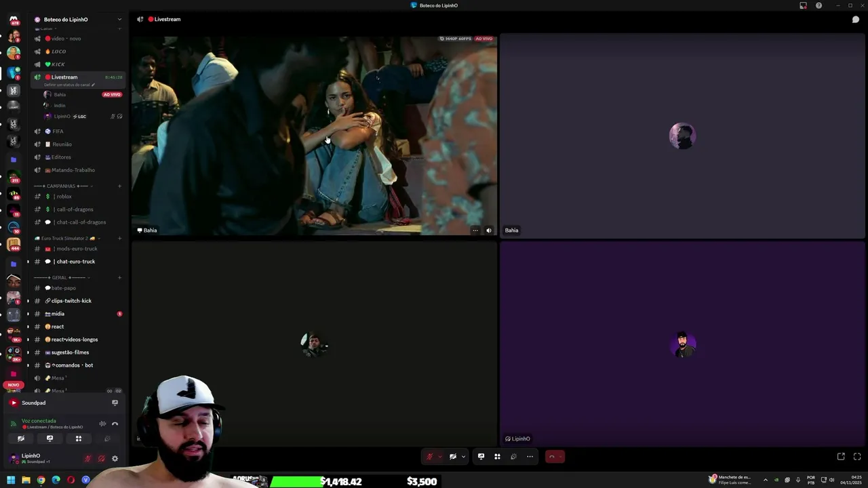Toggle microphone mute in call control bar

(429, 457)
